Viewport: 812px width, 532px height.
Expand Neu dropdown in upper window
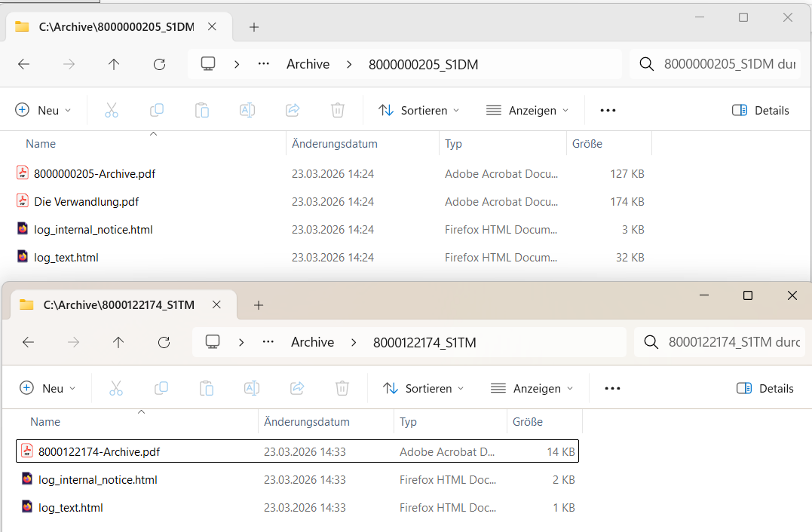(x=44, y=111)
